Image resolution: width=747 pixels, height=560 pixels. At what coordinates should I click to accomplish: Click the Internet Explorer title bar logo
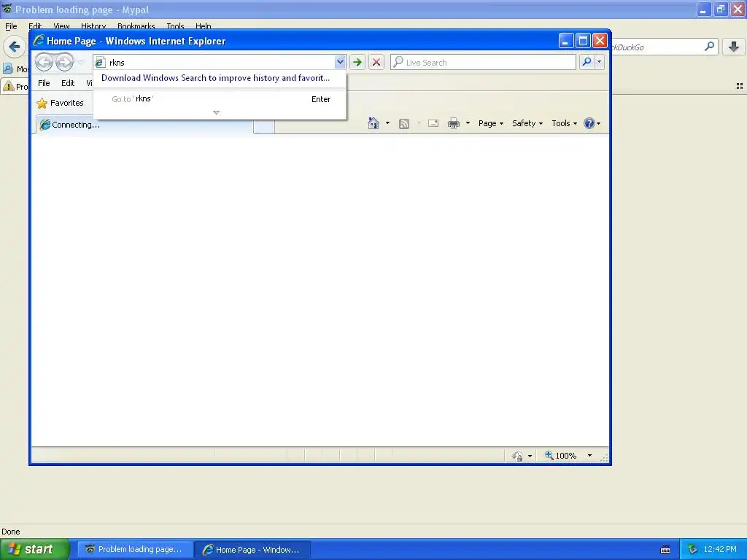[x=39, y=41]
